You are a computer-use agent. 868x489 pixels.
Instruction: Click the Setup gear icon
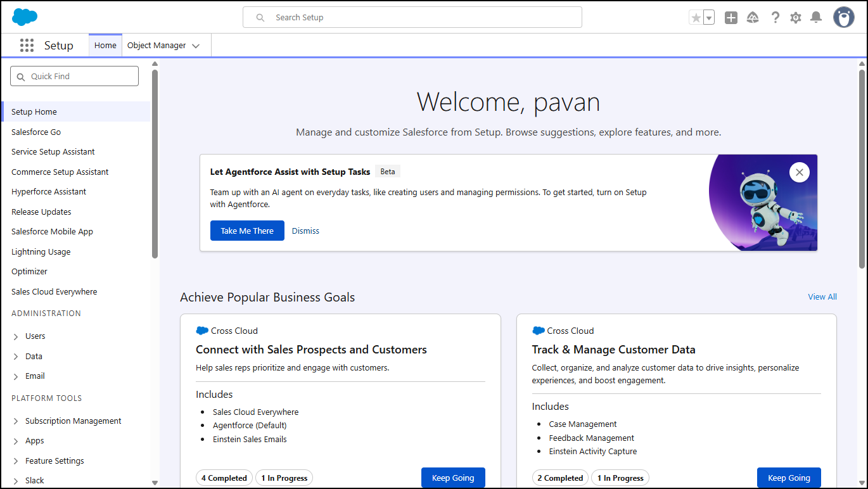[796, 18]
